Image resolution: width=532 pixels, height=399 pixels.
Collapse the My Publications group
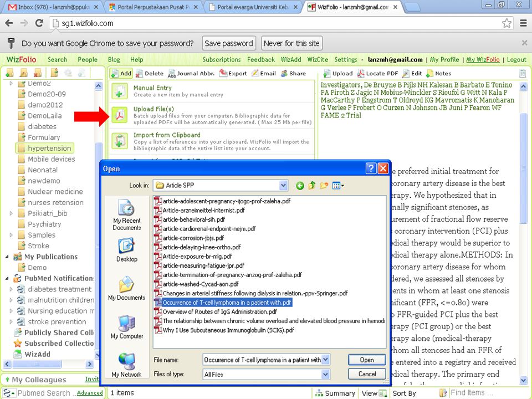click(x=7, y=257)
